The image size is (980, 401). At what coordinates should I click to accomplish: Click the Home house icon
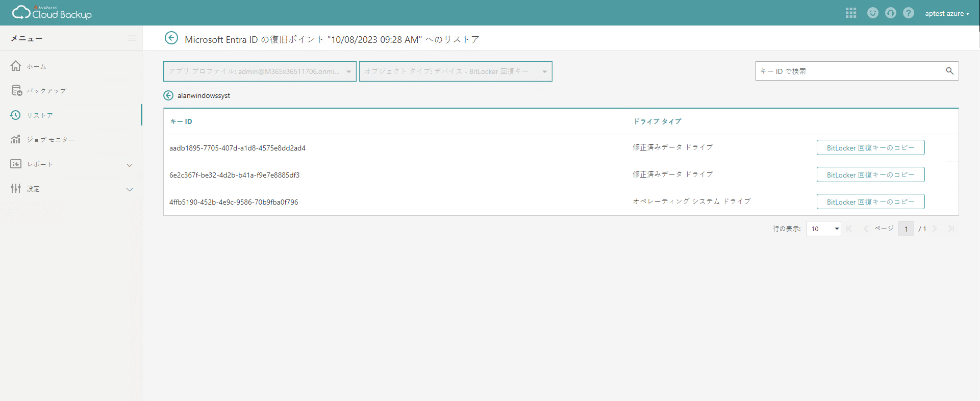click(16, 66)
